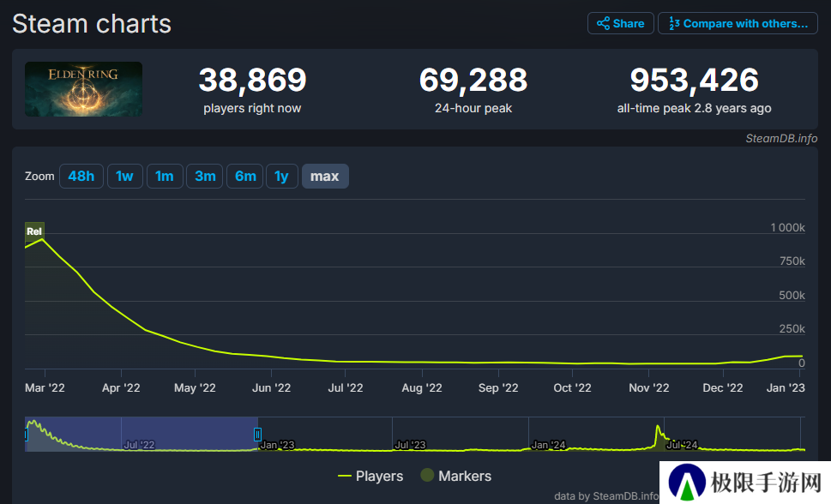Open Compare with others dialog
831x504 pixels.
pos(738,23)
